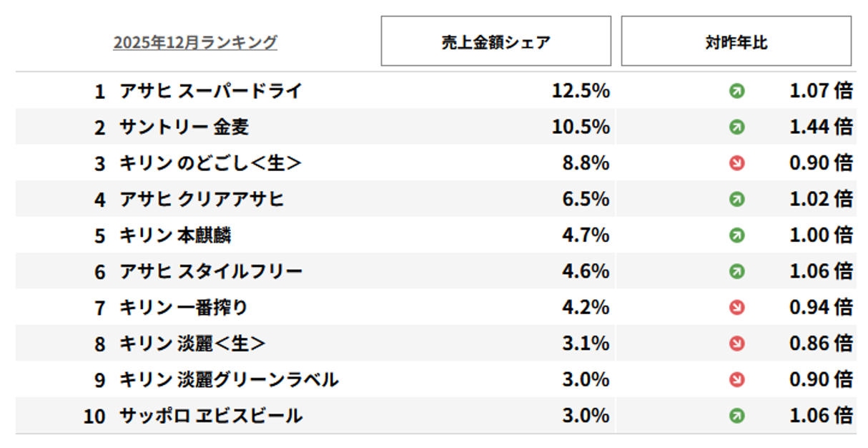Click the 12.5% share value

[x=581, y=91]
